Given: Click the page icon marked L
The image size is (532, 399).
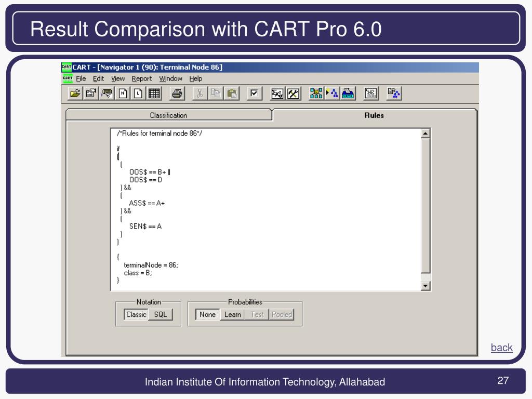Looking at the screenshot, I should click(x=138, y=94).
